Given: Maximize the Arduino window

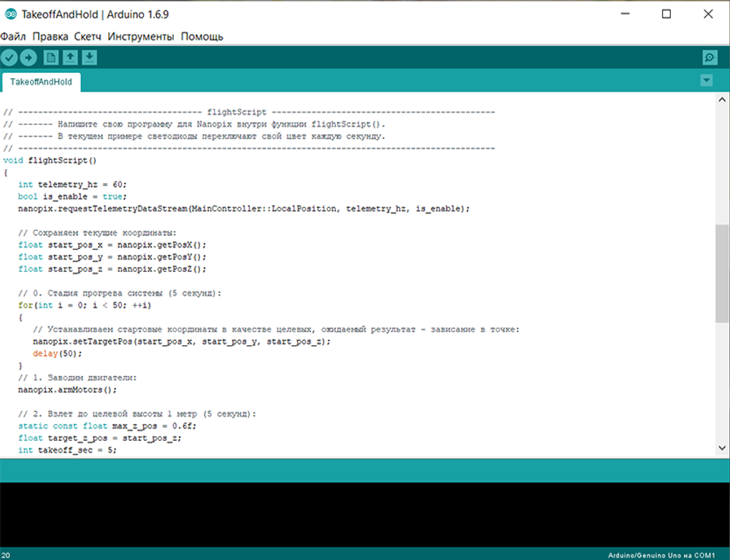Looking at the screenshot, I should [x=666, y=14].
